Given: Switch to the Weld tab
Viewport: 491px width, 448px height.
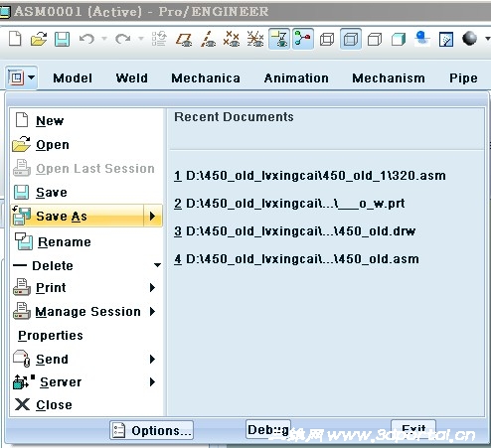Looking at the screenshot, I should point(131,78).
